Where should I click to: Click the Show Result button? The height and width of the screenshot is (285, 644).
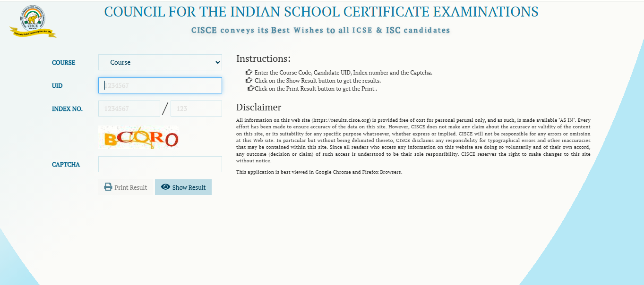tap(183, 187)
